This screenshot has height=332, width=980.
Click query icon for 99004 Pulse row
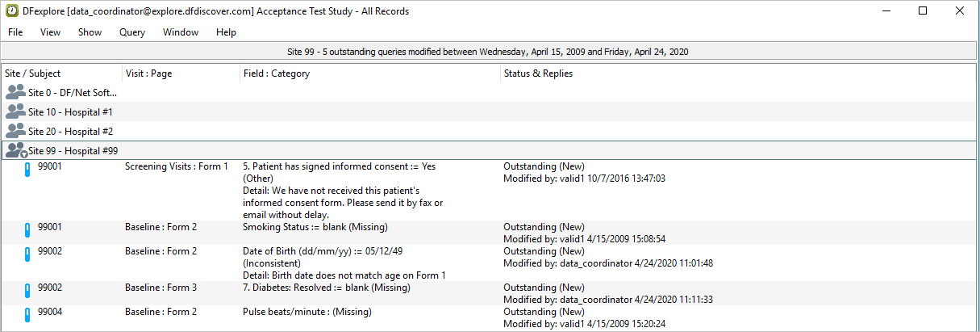(x=27, y=315)
